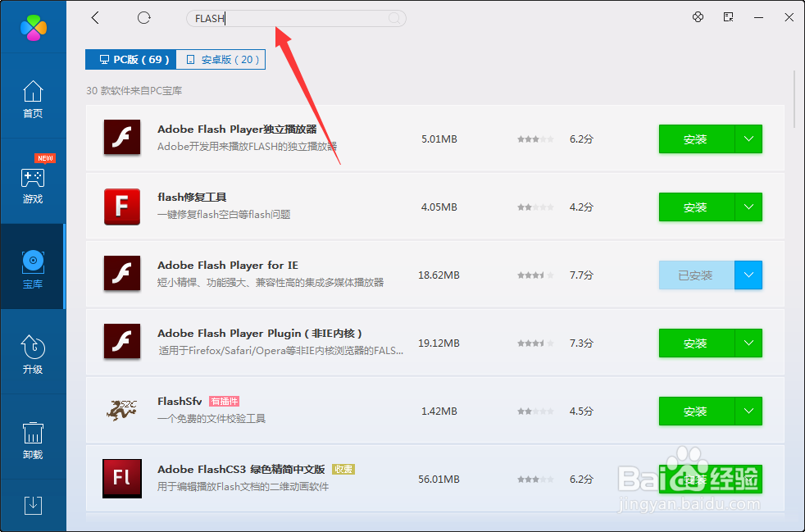Expand install options for Flash Player独立播放器
Viewport: 805px width, 532px height.
[748, 139]
